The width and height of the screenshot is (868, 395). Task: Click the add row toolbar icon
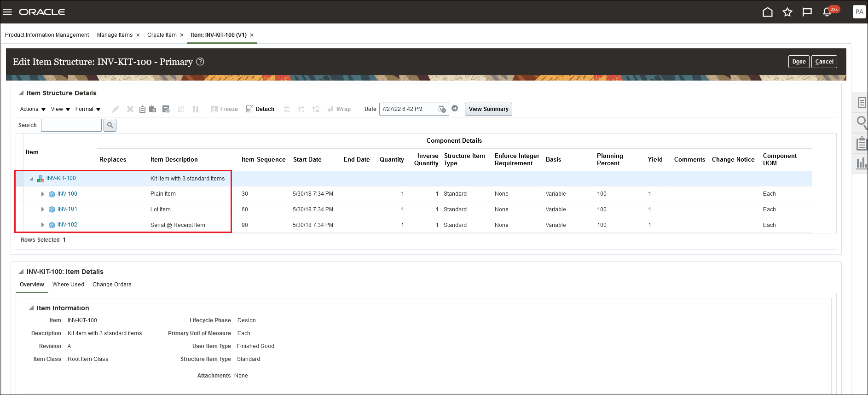166,109
